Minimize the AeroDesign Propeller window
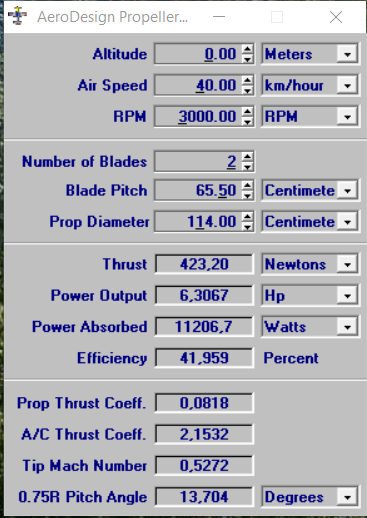Image resolution: width=367 pixels, height=518 pixels. coord(219,17)
